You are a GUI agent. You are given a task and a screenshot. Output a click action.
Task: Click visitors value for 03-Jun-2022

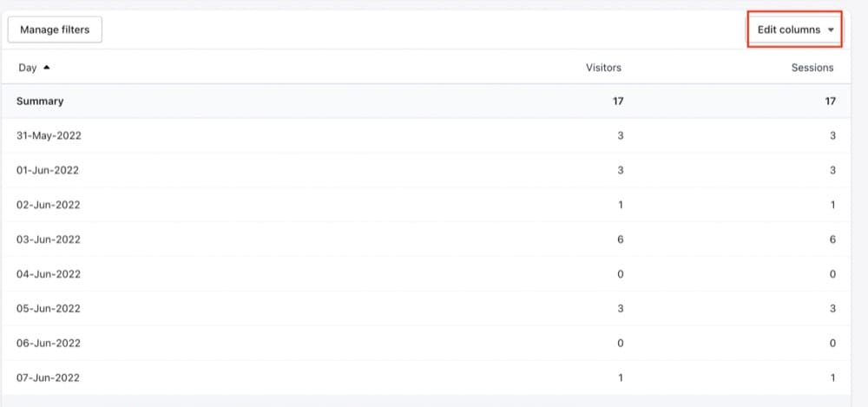tap(620, 240)
